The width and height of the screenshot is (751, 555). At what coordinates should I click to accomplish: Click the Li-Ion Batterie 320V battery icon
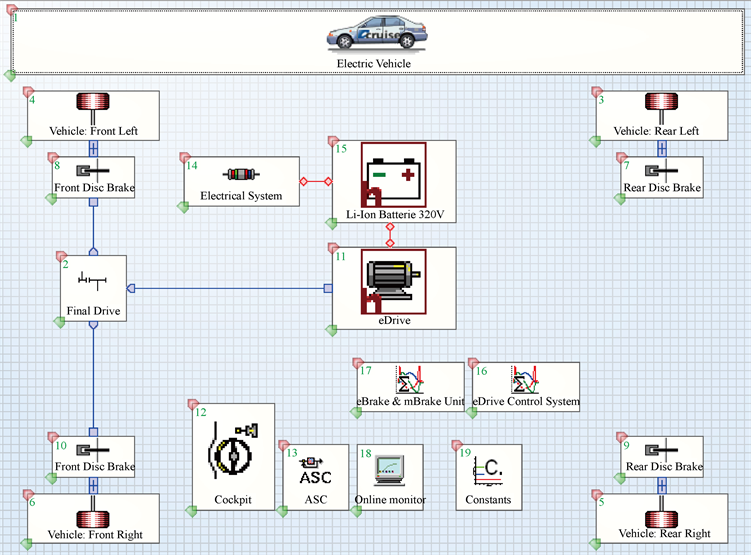coord(393,177)
